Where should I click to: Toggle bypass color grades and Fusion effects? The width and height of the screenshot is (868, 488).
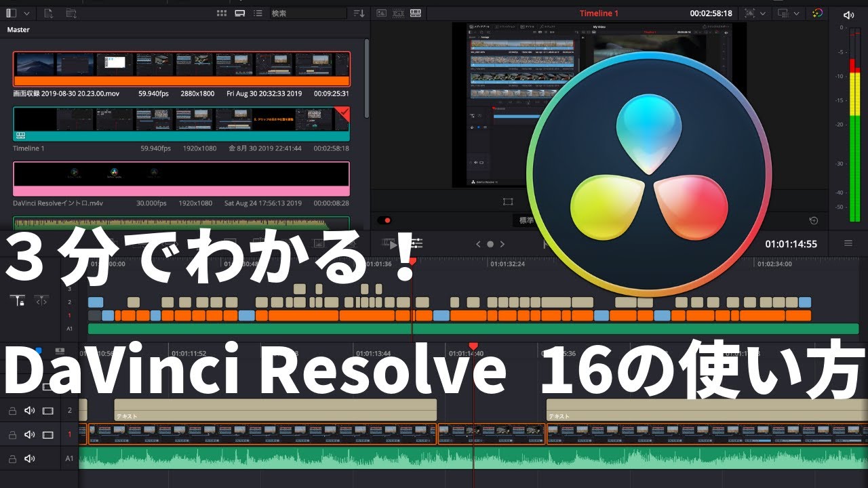(x=818, y=13)
